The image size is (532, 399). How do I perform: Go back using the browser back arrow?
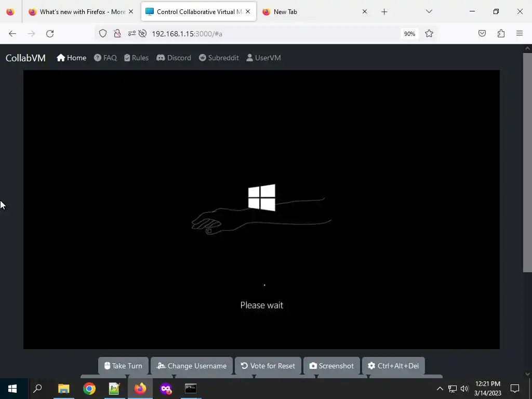click(12, 34)
